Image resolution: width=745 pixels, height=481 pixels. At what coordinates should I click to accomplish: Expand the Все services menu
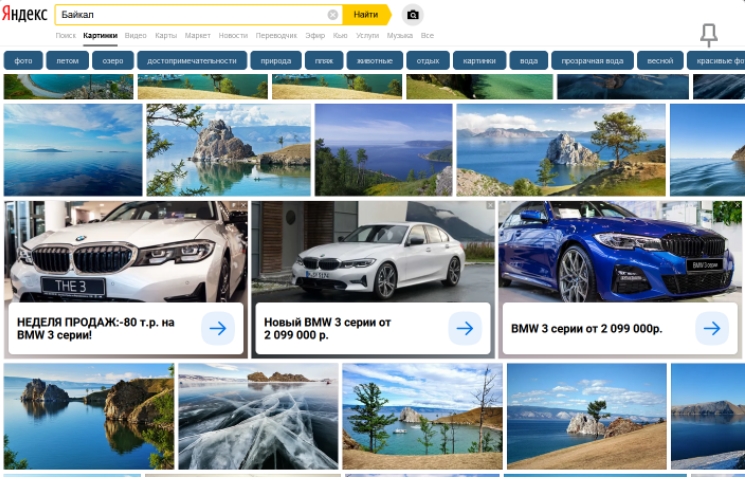coord(427,35)
